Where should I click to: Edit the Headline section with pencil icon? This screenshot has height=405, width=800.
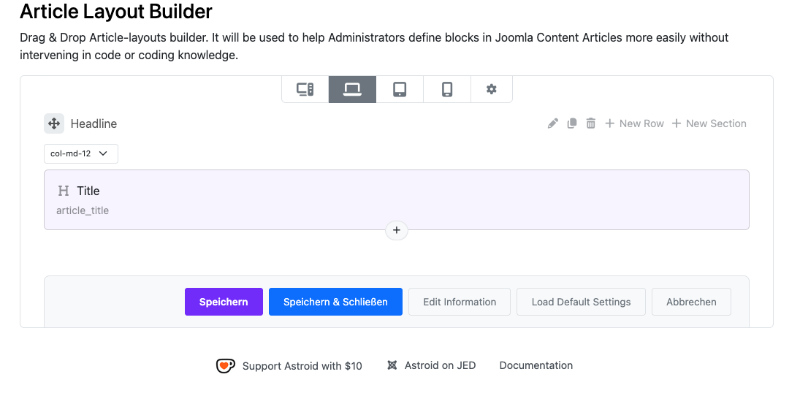point(553,123)
